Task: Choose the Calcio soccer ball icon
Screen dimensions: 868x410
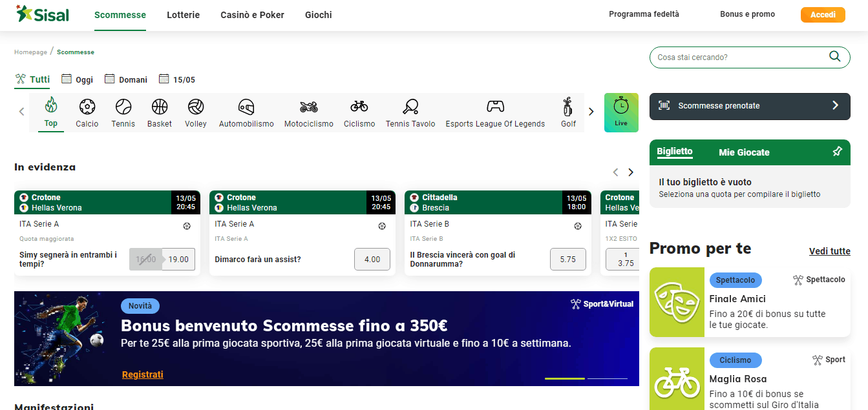Action: (x=87, y=107)
